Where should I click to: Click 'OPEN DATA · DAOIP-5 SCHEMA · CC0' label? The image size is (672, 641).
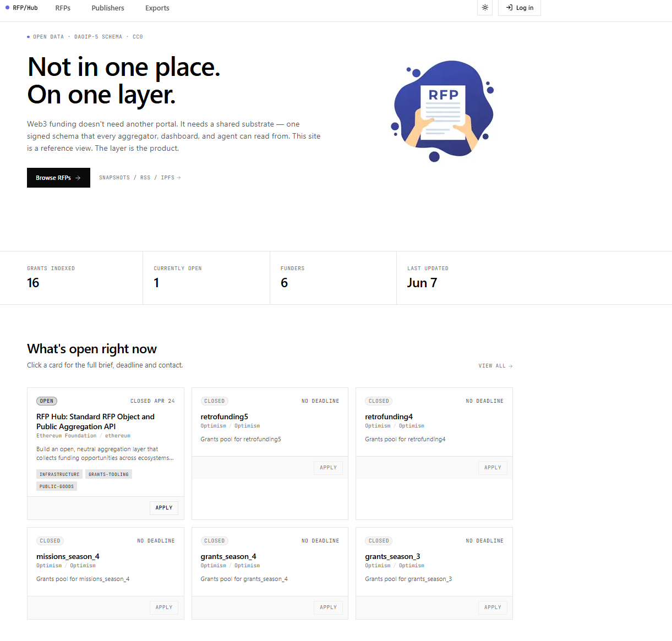(x=88, y=37)
